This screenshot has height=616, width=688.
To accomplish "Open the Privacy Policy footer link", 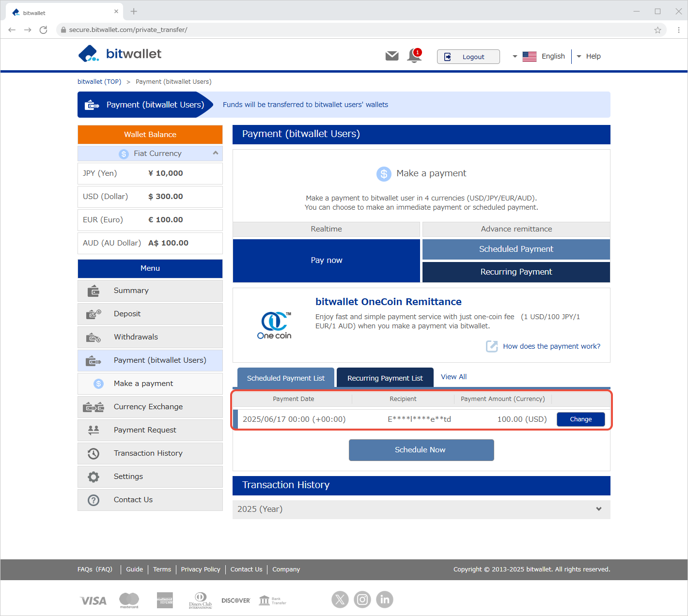I will coord(201,570).
